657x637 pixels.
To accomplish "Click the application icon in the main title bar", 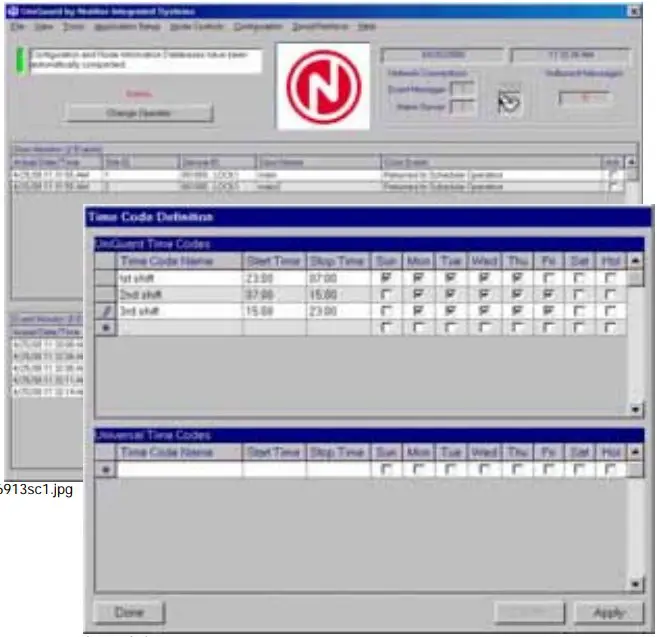I will pos(13,11).
